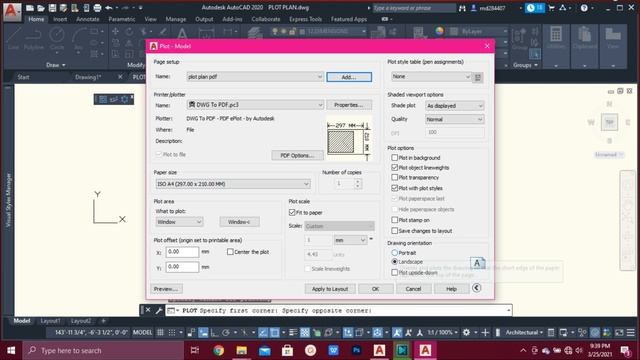The width and height of the screenshot is (640, 360).
Task: Click the Add... page setup button
Action: point(349,77)
